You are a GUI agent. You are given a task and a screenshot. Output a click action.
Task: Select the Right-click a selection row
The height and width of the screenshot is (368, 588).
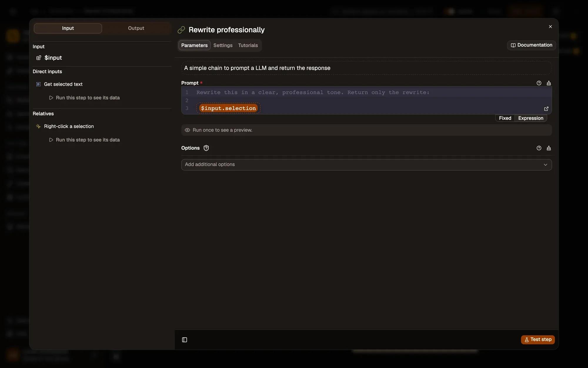[69, 126]
